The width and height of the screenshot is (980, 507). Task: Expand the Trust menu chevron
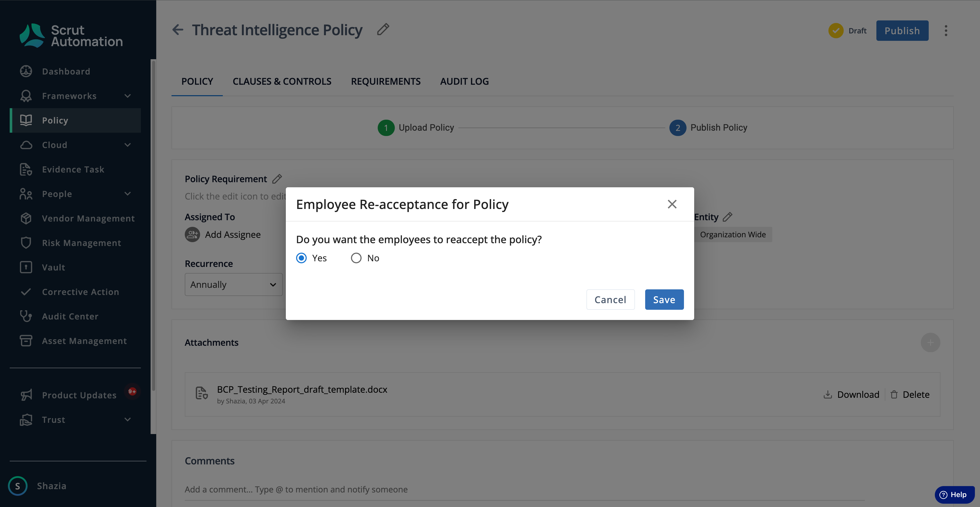[128, 419]
